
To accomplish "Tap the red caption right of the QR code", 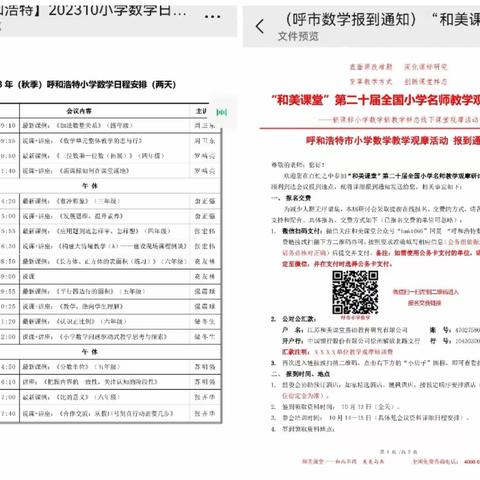I will 425,297.
